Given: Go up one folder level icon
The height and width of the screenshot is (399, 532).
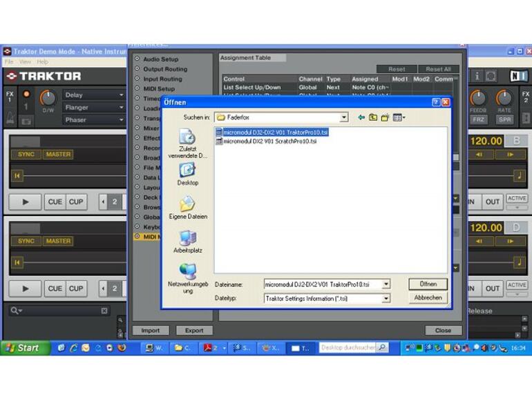Looking at the screenshot, I should pyautogui.click(x=373, y=117).
